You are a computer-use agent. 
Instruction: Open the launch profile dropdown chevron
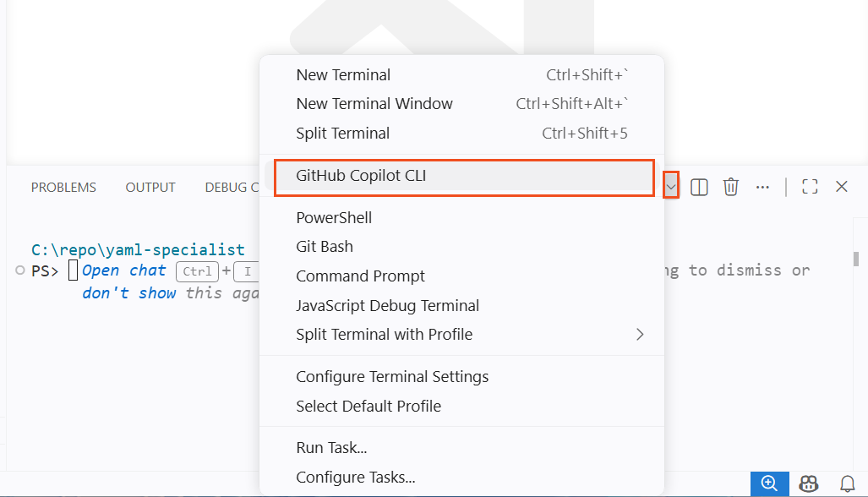pos(671,186)
